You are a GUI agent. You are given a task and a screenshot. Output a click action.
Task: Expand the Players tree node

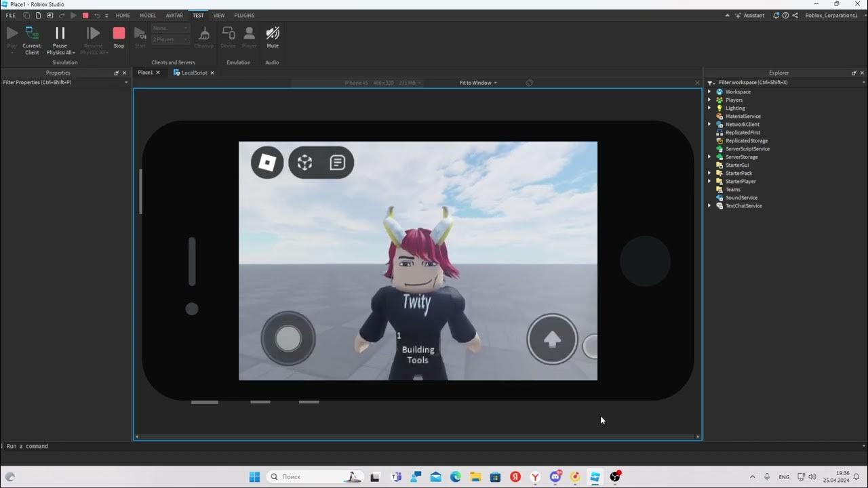point(709,100)
